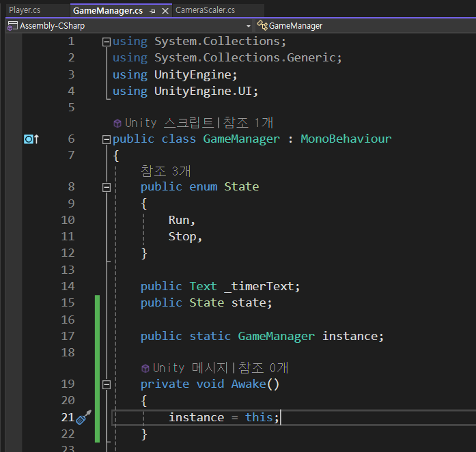The image size is (476, 452).
Task: Collapse the GameManager class region on line 6
Action: [x=107, y=139]
